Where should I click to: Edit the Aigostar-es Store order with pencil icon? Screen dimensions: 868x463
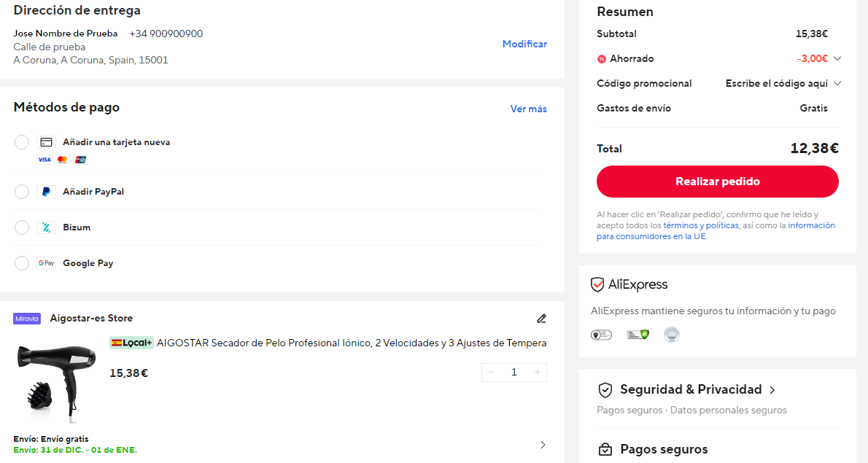tap(541, 319)
